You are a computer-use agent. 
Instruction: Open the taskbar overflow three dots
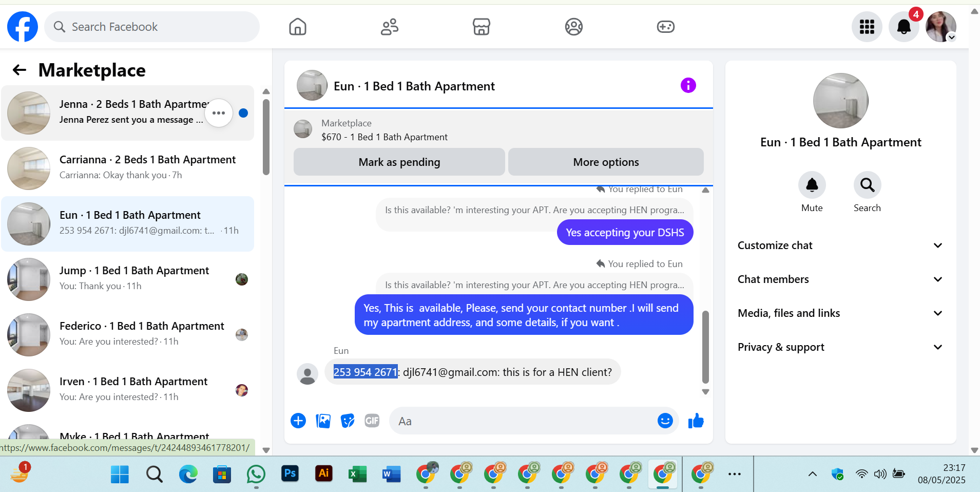735,474
